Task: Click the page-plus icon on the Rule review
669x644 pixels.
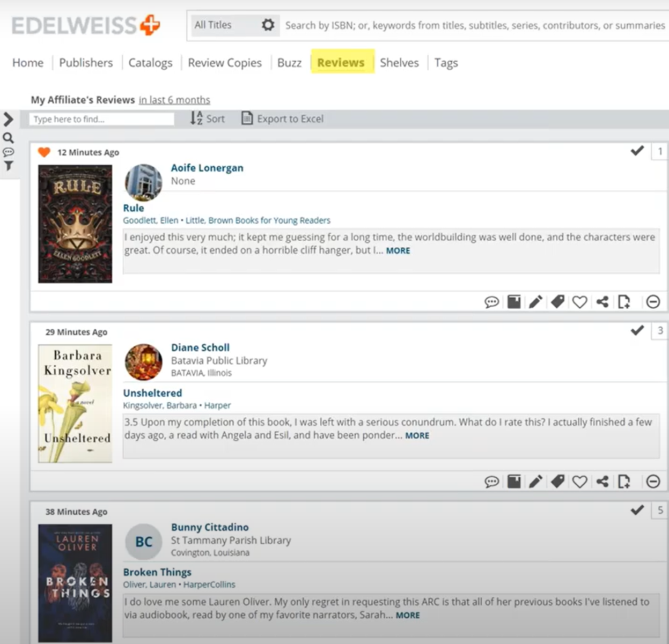Action: click(x=624, y=302)
